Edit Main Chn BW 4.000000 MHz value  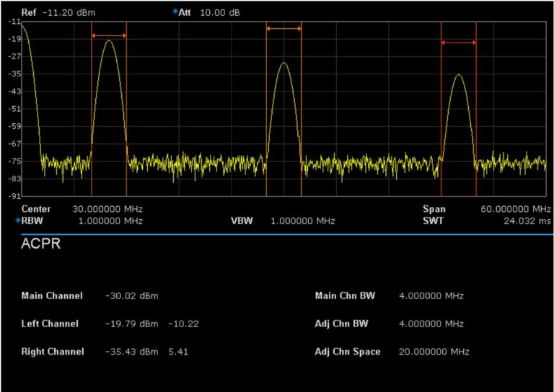(x=431, y=296)
